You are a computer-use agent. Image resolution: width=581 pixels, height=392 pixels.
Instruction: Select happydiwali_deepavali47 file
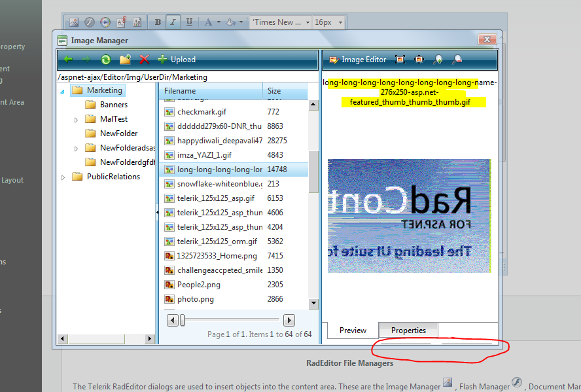coord(234,141)
